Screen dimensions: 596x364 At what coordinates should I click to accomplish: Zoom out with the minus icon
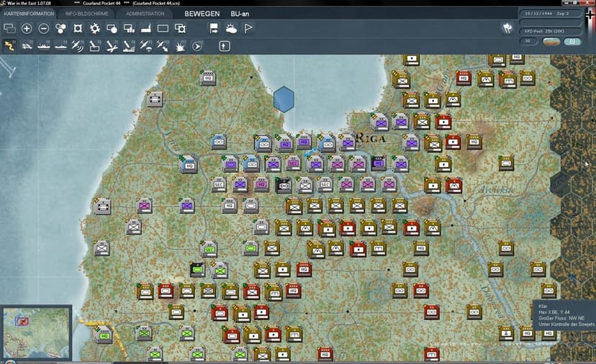(x=44, y=29)
